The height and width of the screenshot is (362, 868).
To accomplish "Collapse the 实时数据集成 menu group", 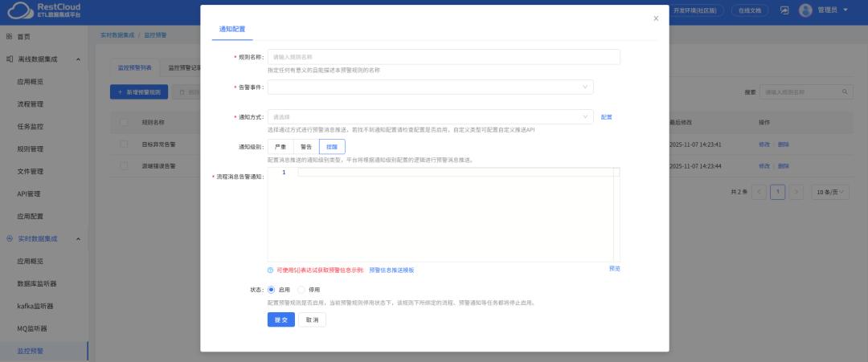I will 78,238.
